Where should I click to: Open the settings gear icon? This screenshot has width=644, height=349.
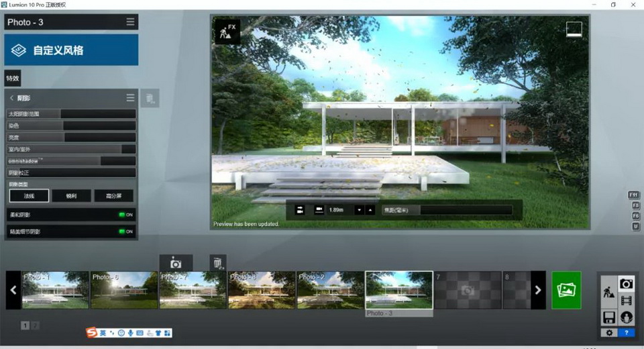point(609,332)
